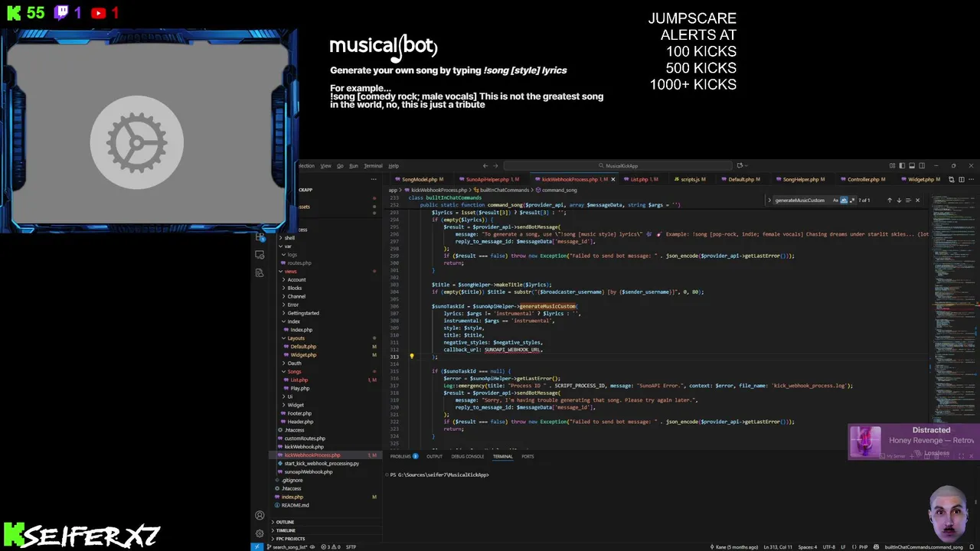
Task: Toggle the bottom panel layout icon
Action: tap(912, 165)
